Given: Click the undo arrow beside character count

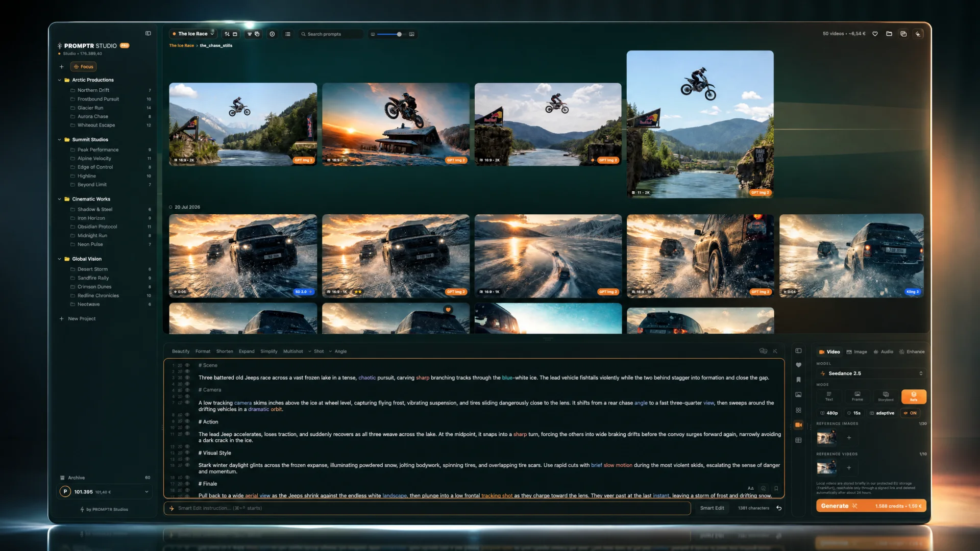Looking at the screenshot, I should coord(779,508).
